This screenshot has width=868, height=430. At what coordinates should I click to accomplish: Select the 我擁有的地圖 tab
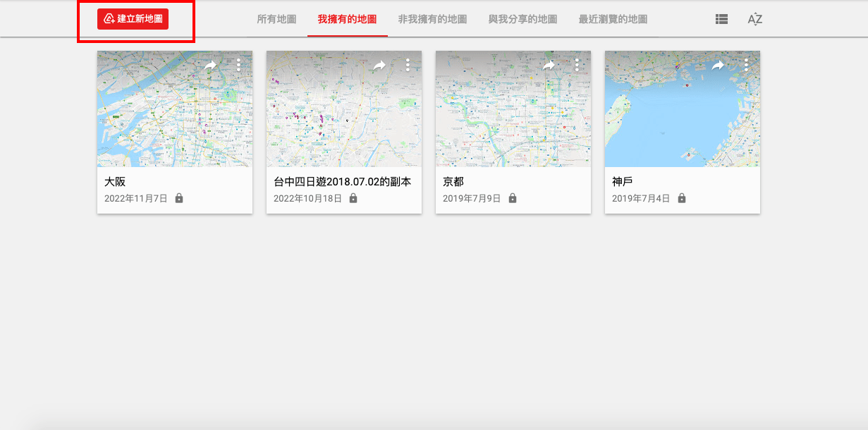pos(346,20)
